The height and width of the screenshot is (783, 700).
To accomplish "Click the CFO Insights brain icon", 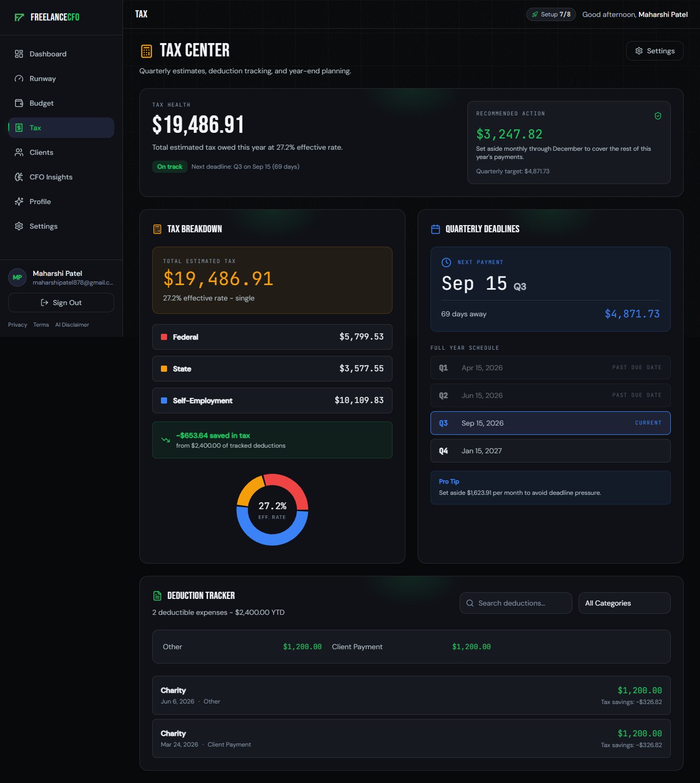I will coord(19,177).
